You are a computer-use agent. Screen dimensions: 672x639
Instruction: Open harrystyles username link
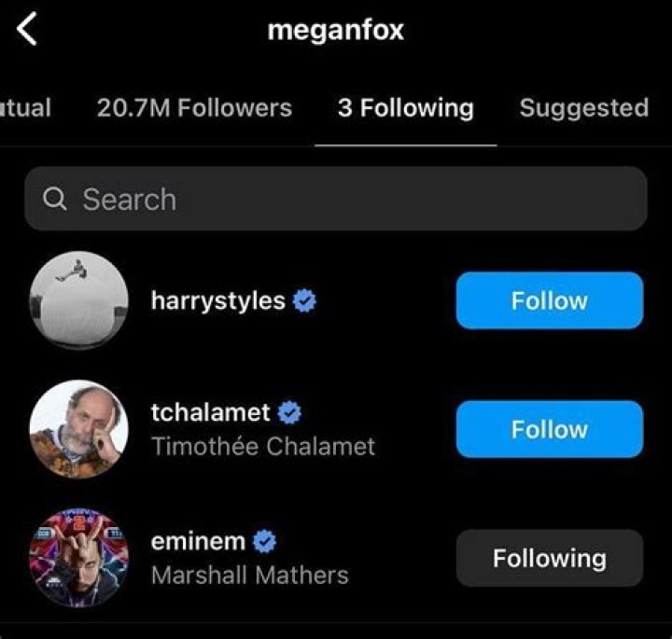point(217,301)
